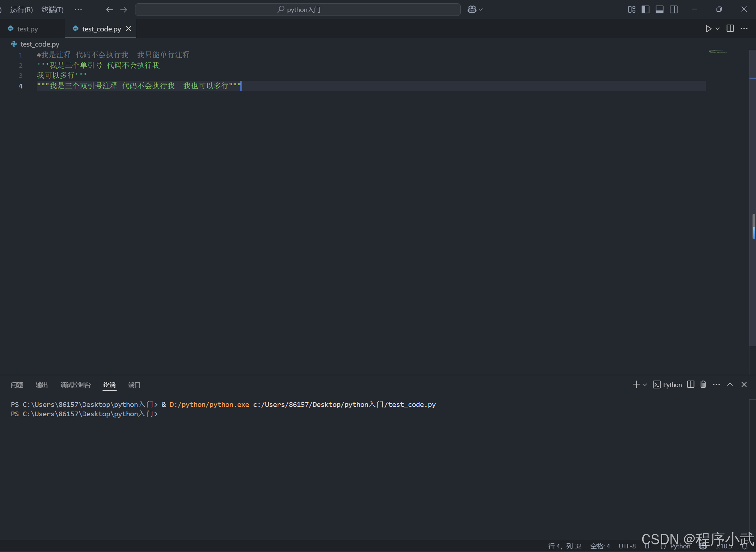Go back with the left arrow
This screenshot has height=552, width=756.
click(x=109, y=10)
